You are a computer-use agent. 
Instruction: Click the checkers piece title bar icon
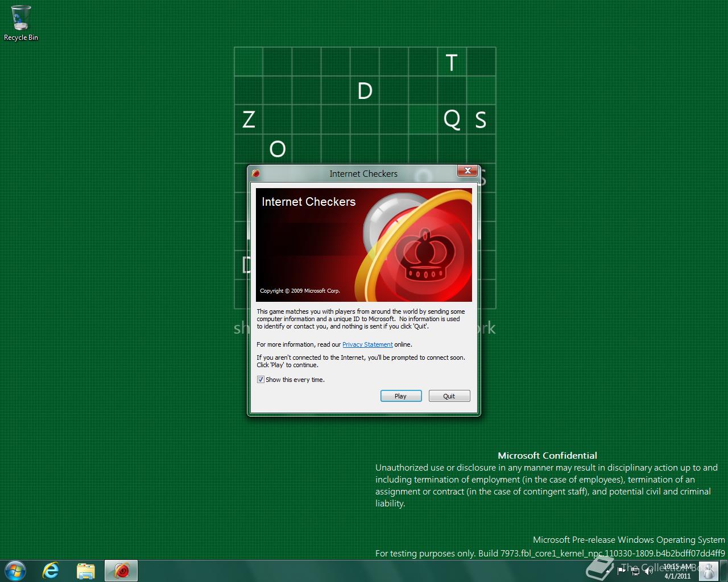pyautogui.click(x=256, y=173)
